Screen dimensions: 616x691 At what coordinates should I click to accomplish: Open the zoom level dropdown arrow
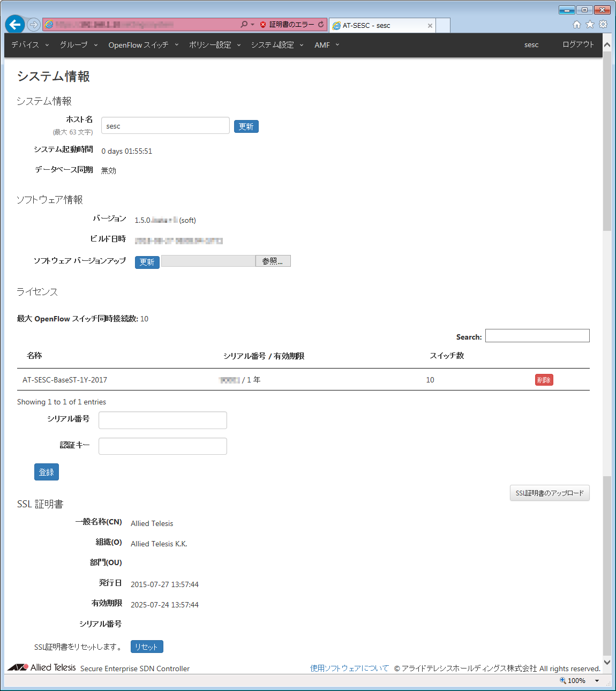[597, 681]
